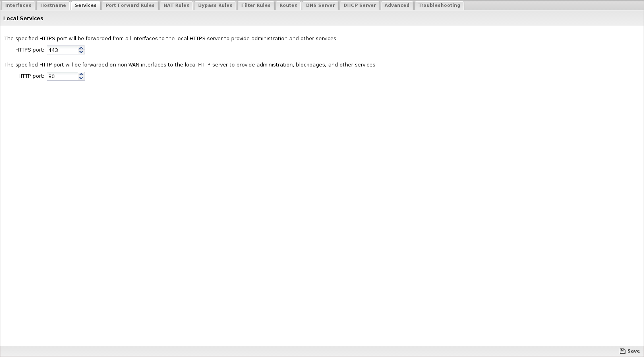Open the Bypass Rules tab
The image size is (644, 357).
pyautogui.click(x=215, y=5)
